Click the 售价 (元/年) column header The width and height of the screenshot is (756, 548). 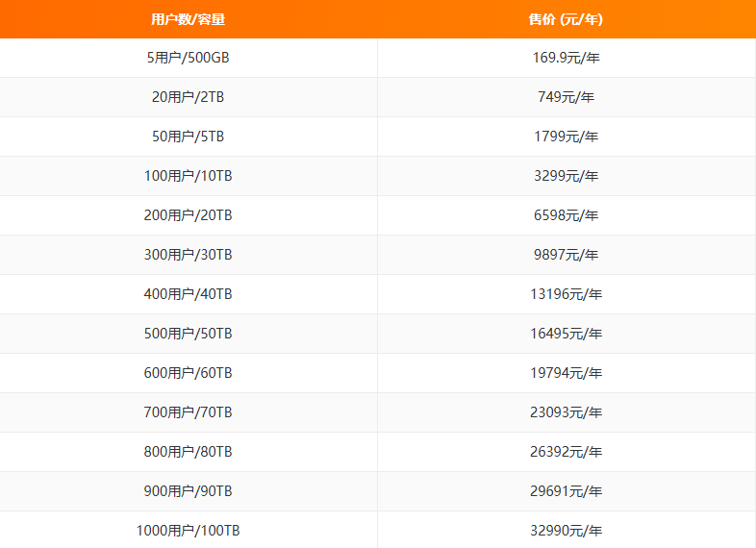(566, 19)
